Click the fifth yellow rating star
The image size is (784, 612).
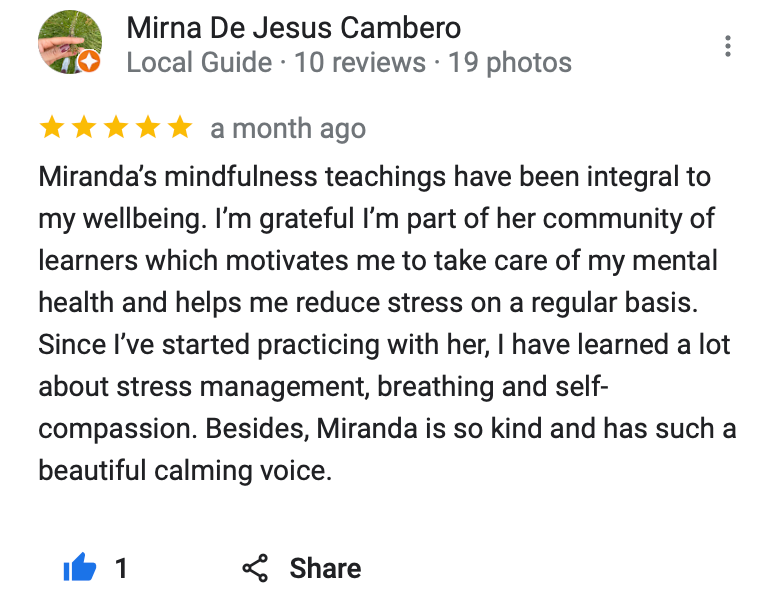pos(179,128)
